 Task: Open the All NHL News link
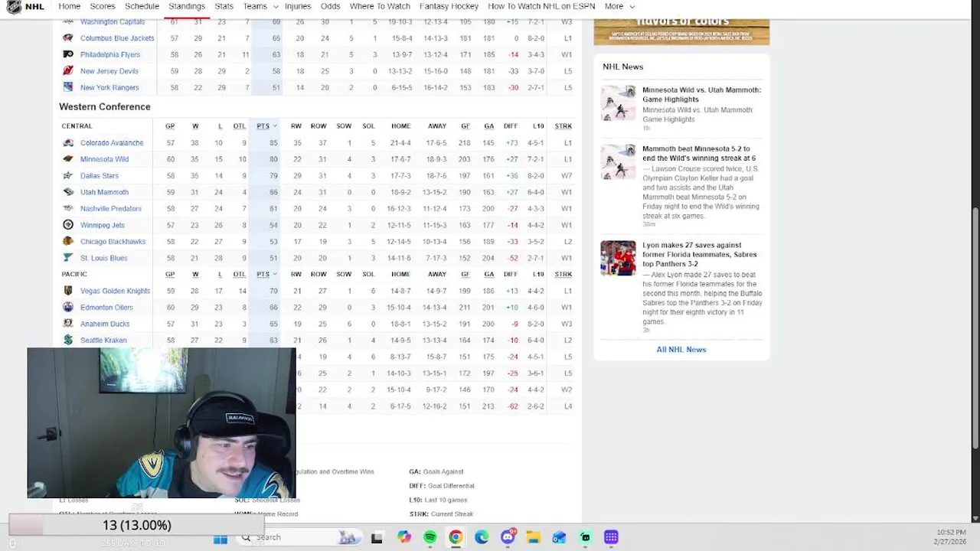click(681, 350)
